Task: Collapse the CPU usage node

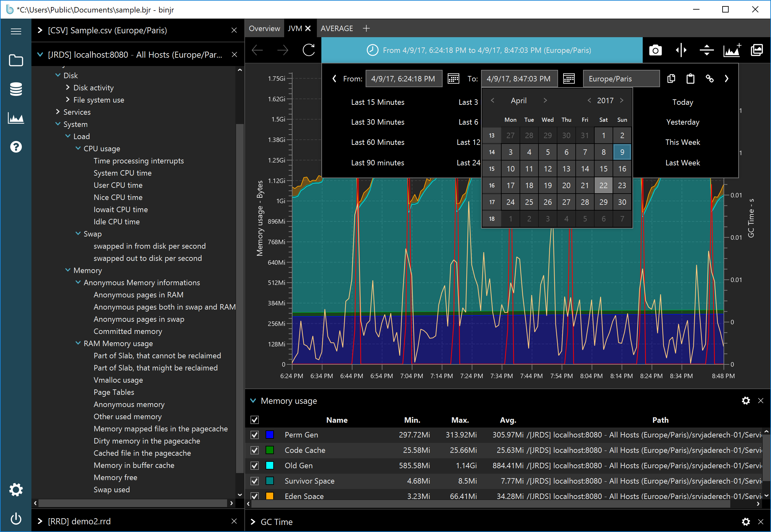Action: click(x=78, y=148)
